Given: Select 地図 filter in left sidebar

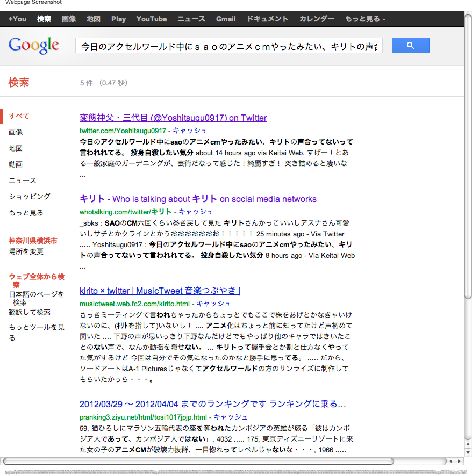Looking at the screenshot, I should point(16,148).
